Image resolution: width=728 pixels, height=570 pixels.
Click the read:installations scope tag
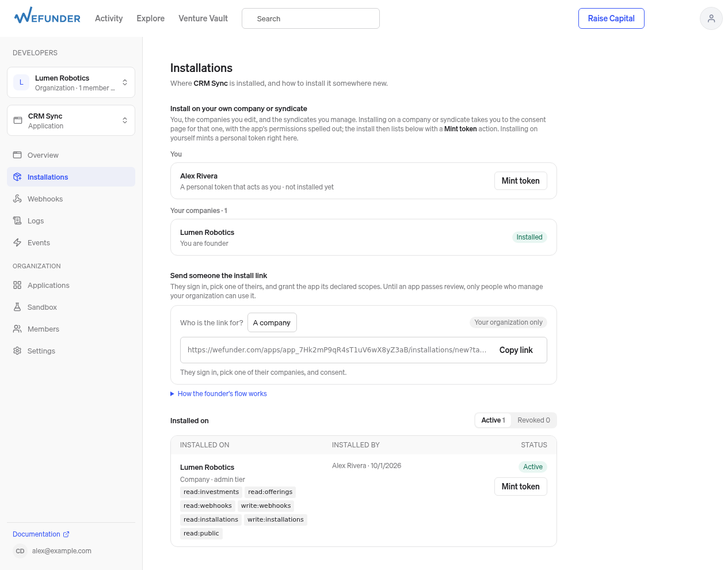(x=211, y=520)
